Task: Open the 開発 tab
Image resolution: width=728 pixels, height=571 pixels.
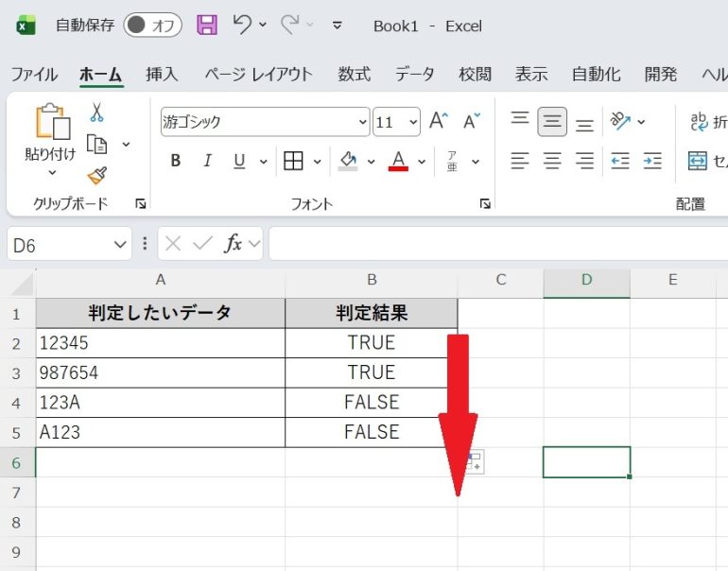Action: 661,75
